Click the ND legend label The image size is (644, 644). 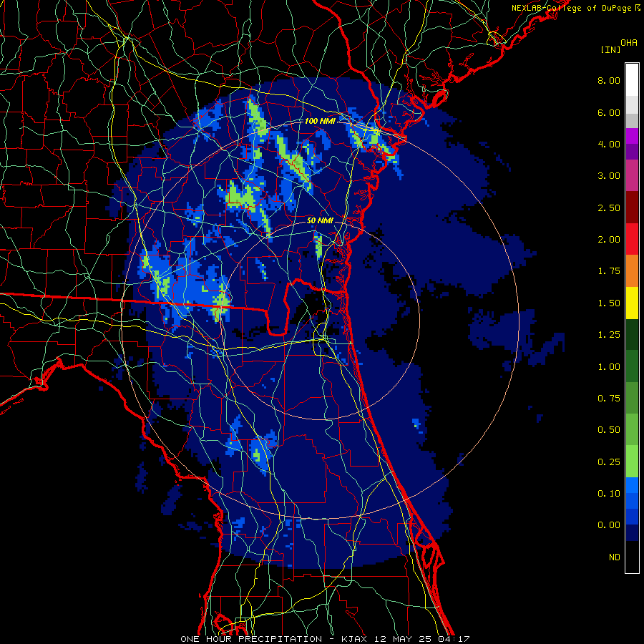(x=615, y=557)
